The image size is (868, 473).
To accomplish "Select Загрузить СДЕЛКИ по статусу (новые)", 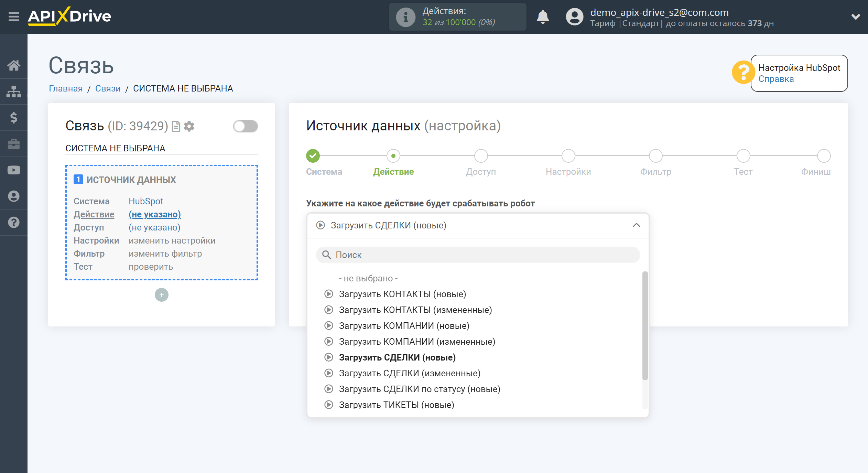I will pos(420,389).
